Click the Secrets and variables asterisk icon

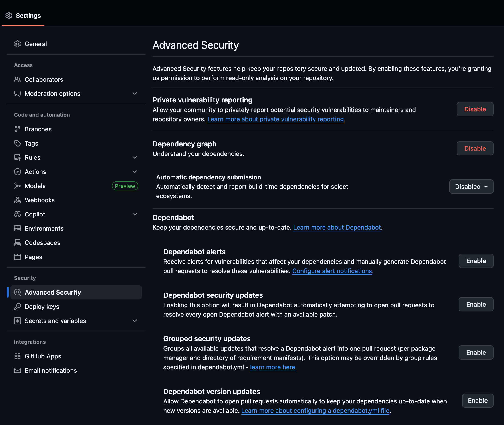click(17, 321)
